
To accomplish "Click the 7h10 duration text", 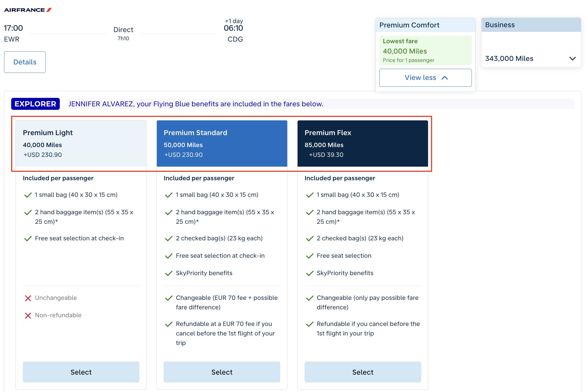I will pos(123,39).
